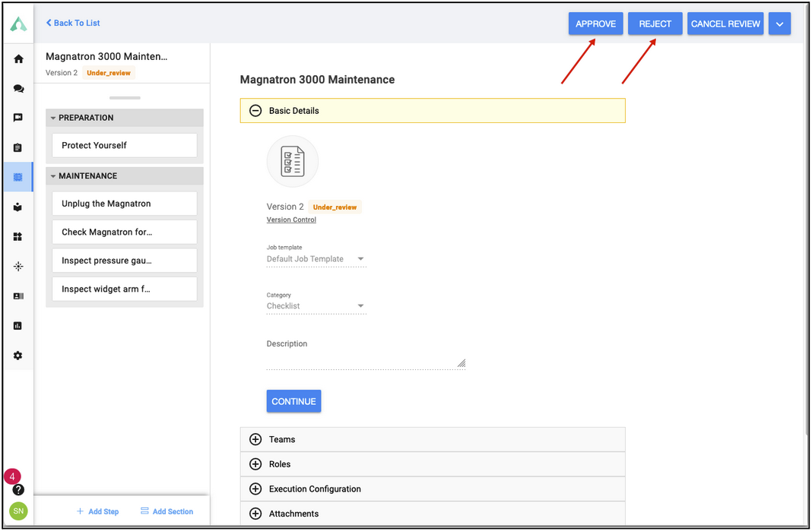Open the dashboard tiles icon in sidebar
Image resolution: width=812 pixels, height=531 pixels.
pos(18,237)
